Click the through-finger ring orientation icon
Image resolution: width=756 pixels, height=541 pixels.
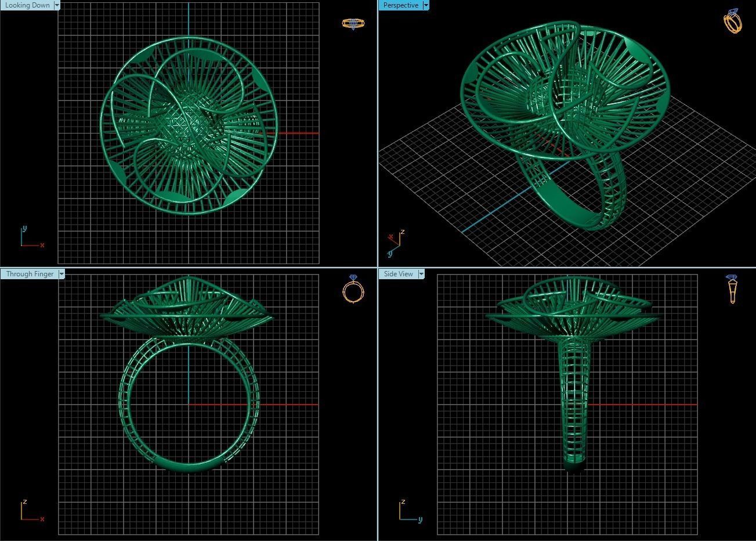click(353, 288)
